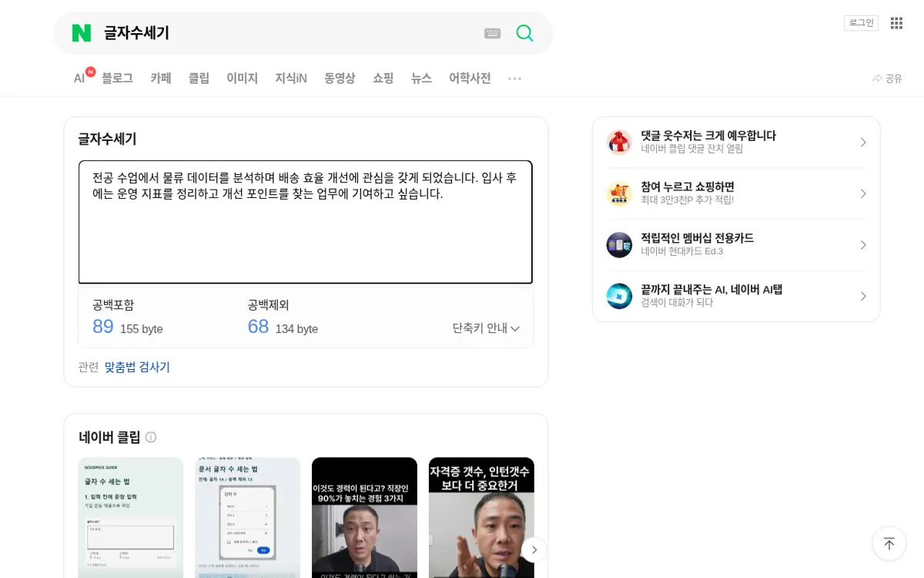
Task: Open 참여 누르고 쇼핑하면 link
Action: point(688,187)
